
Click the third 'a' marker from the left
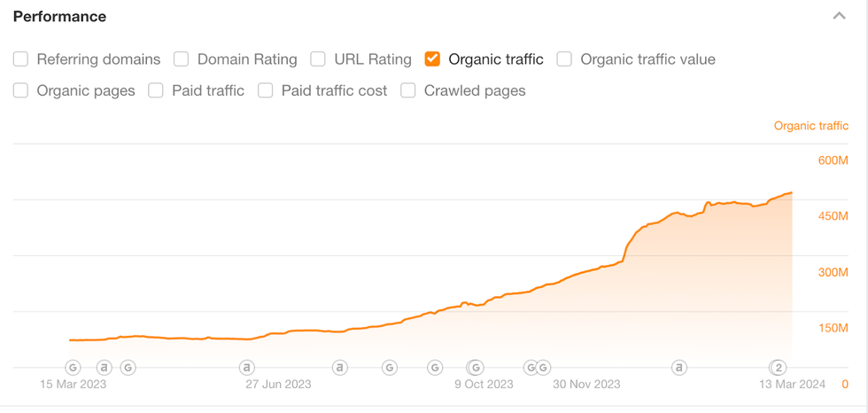339,367
